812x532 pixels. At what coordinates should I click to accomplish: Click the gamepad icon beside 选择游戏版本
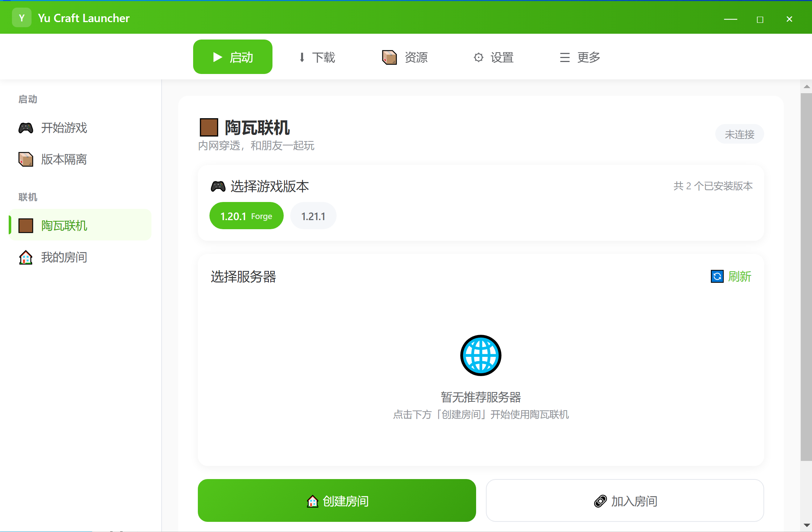tap(218, 186)
